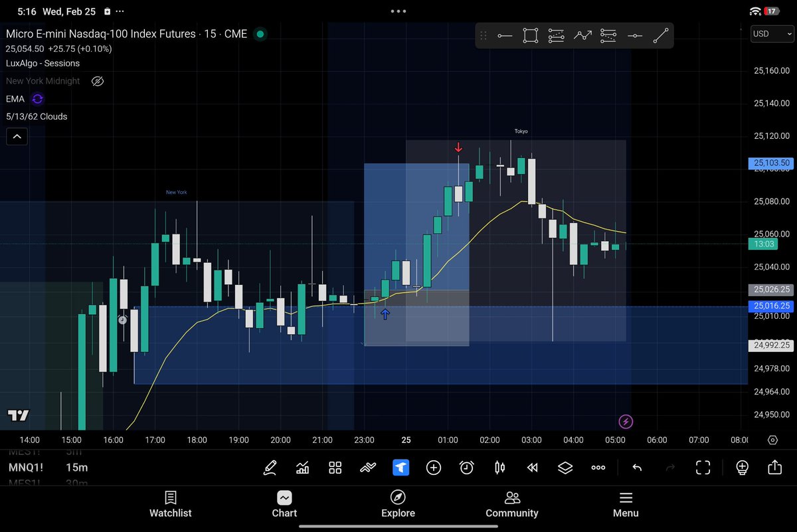Share chart with share icon
797x532 pixels.
point(774,467)
